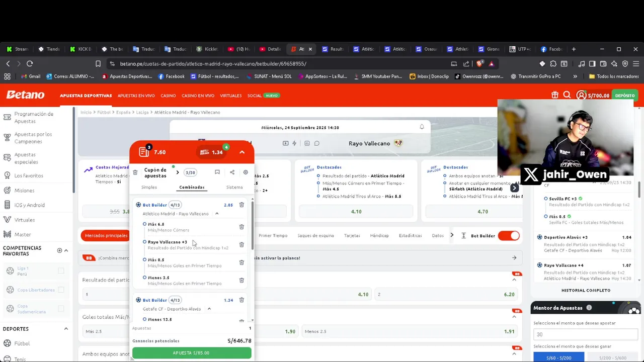Save the coupon with the bookmark icon
This screenshot has height=362, width=644.
tap(217, 172)
